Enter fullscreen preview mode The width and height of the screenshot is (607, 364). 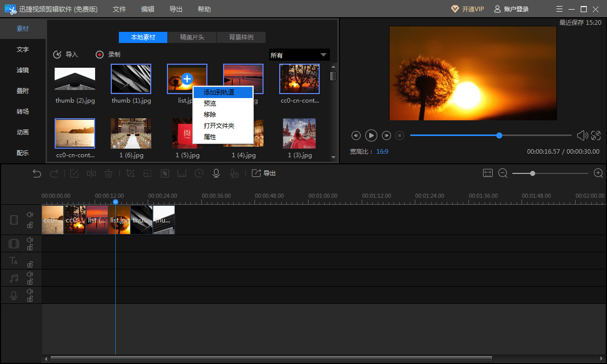pos(596,135)
